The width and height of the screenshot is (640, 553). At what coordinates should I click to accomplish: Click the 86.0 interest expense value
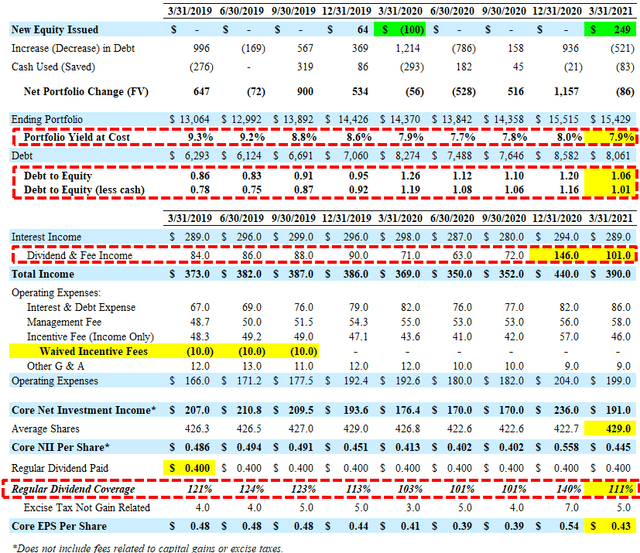(x=621, y=307)
